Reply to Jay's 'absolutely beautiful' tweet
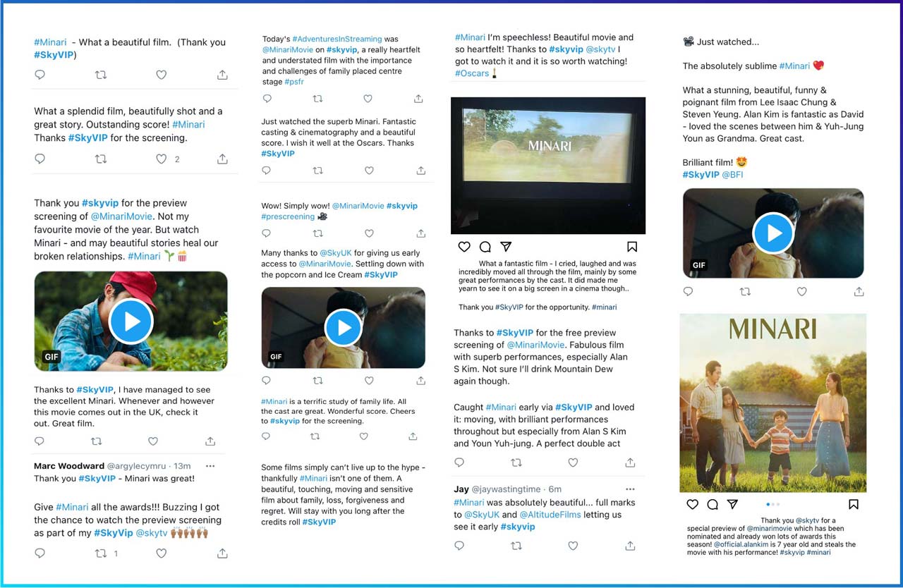Screen dimensions: 903x588 [x=459, y=546]
